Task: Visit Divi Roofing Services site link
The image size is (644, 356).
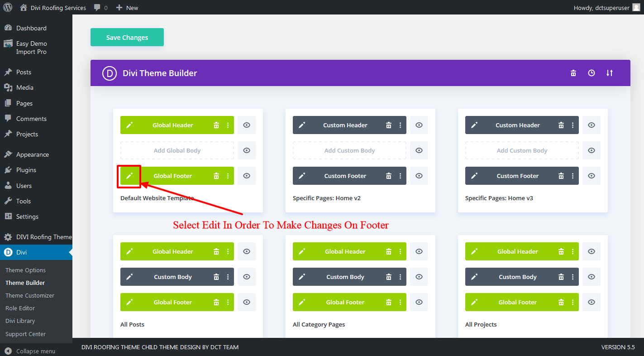Action: click(53, 8)
